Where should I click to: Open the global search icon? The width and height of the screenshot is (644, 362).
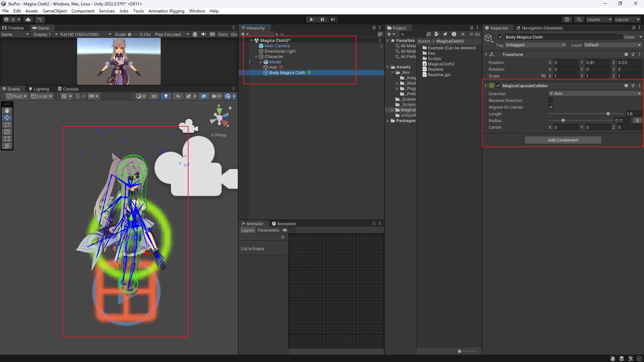click(x=579, y=19)
